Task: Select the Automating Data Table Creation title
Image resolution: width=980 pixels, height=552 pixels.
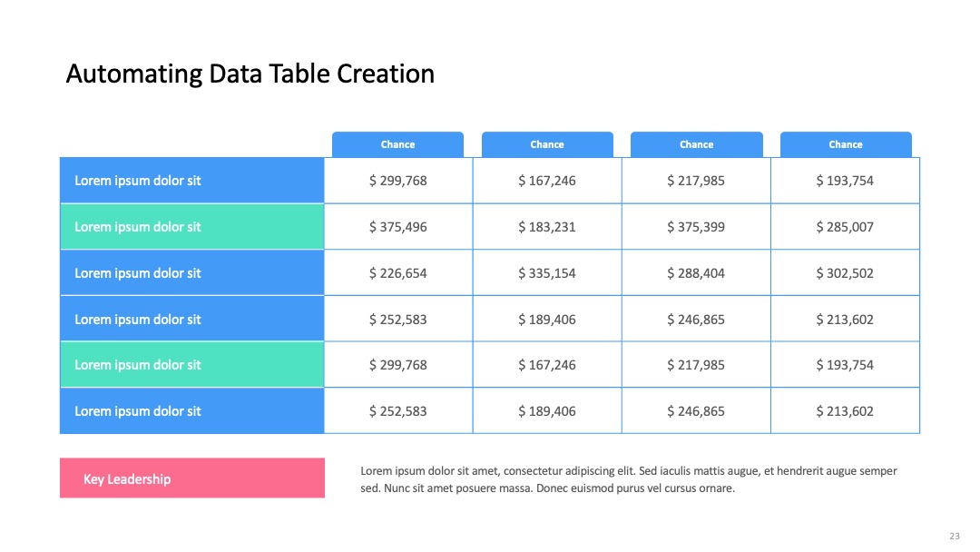Action: click(x=250, y=74)
